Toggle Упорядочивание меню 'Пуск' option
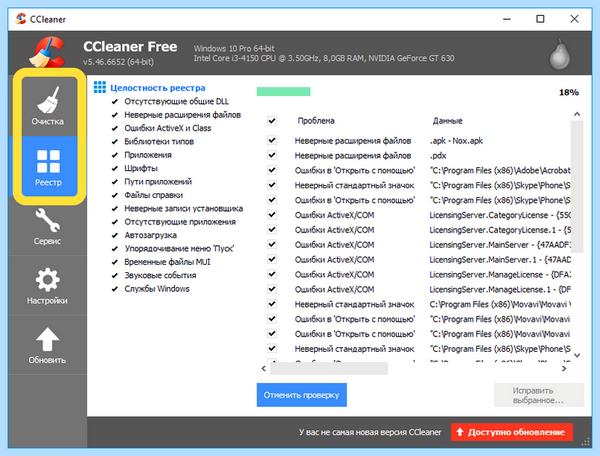 [x=114, y=249]
